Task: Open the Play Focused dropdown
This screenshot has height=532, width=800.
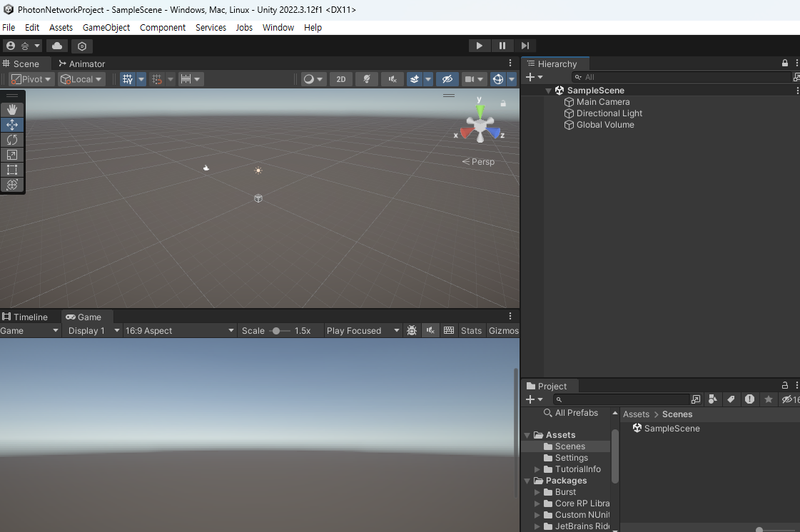Action: pos(363,330)
